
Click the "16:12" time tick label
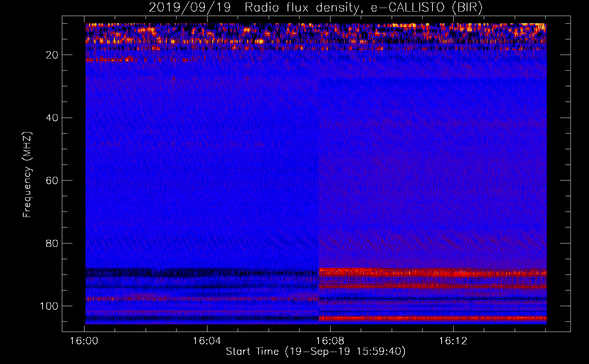pos(453,341)
